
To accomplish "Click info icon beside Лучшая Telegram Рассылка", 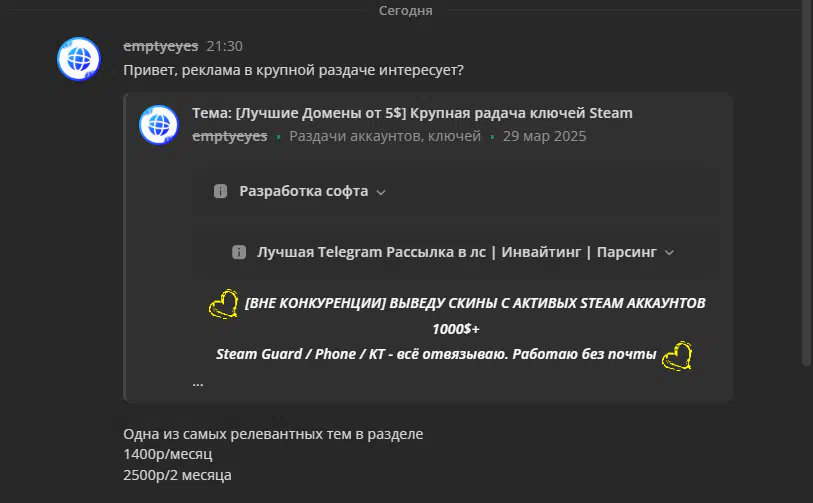I will (239, 252).
